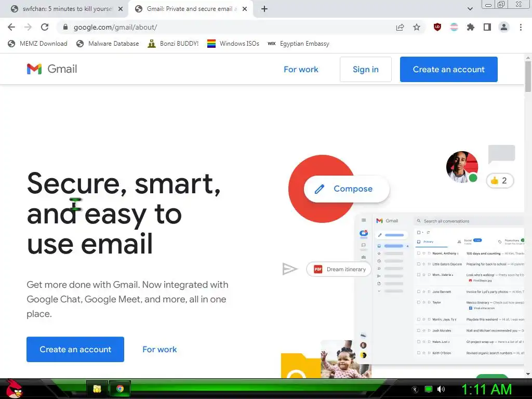Click the network monitor tray icon
The image size is (532, 399).
pos(429,389)
